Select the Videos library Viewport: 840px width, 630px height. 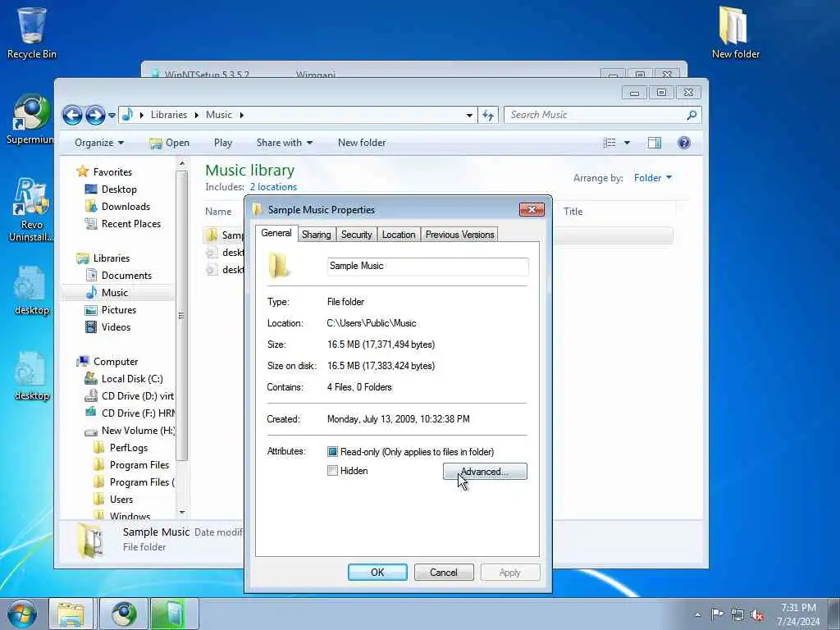[108, 326]
